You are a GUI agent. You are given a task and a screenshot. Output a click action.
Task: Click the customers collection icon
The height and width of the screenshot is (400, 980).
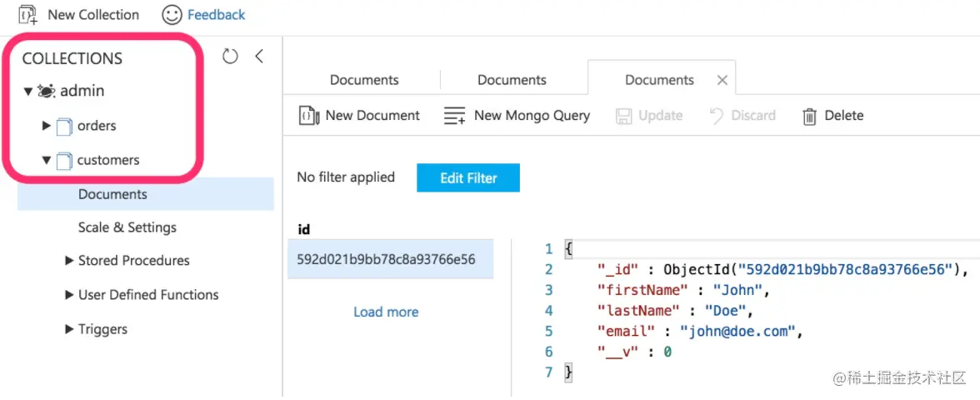(64, 162)
